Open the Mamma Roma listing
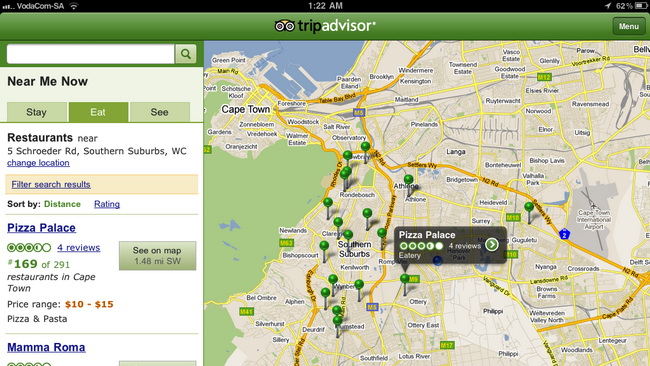This screenshot has height=366, width=650. click(46, 347)
